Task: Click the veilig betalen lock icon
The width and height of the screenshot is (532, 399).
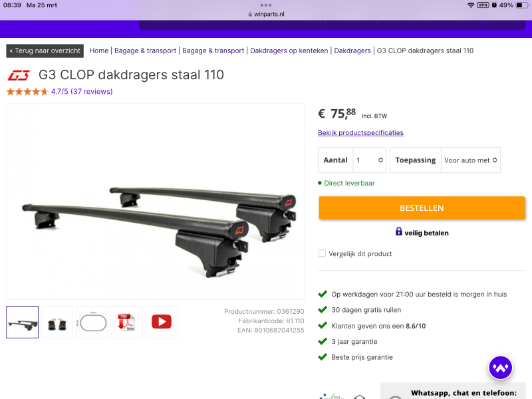Action: 398,231
